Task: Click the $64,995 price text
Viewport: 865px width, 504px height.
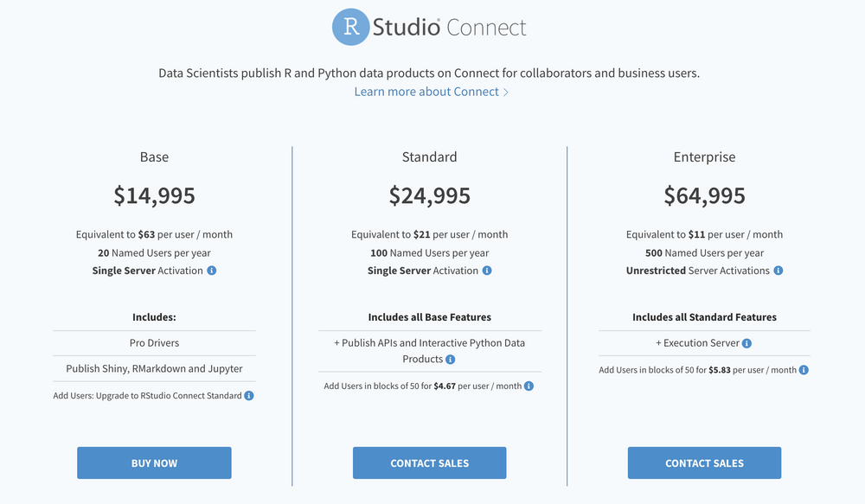Action: (x=704, y=195)
